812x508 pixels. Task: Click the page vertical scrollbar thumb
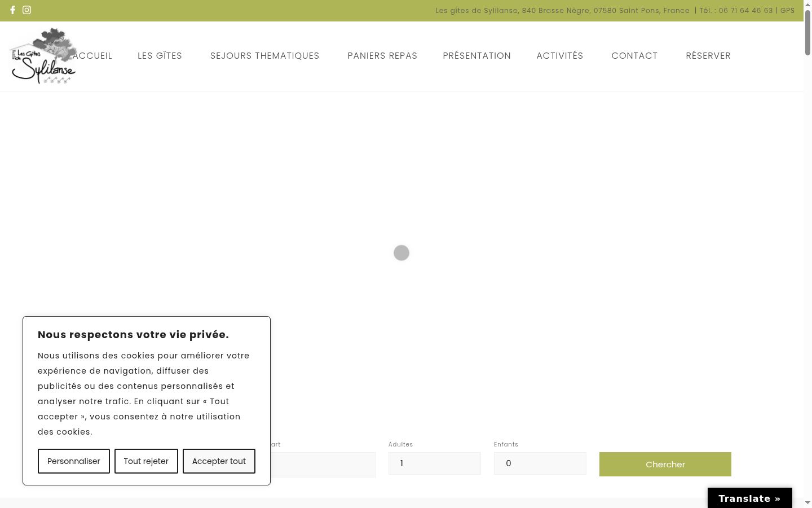[x=807, y=32]
